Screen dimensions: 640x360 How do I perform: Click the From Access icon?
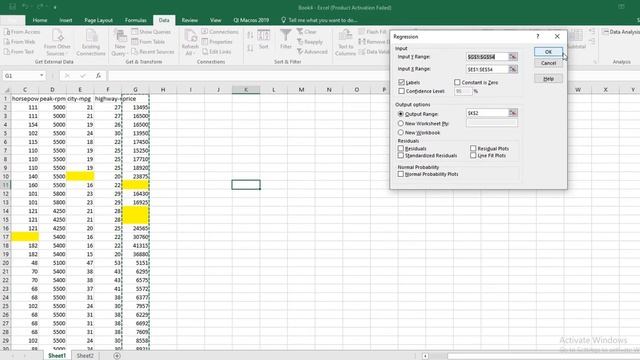click(x=7, y=32)
